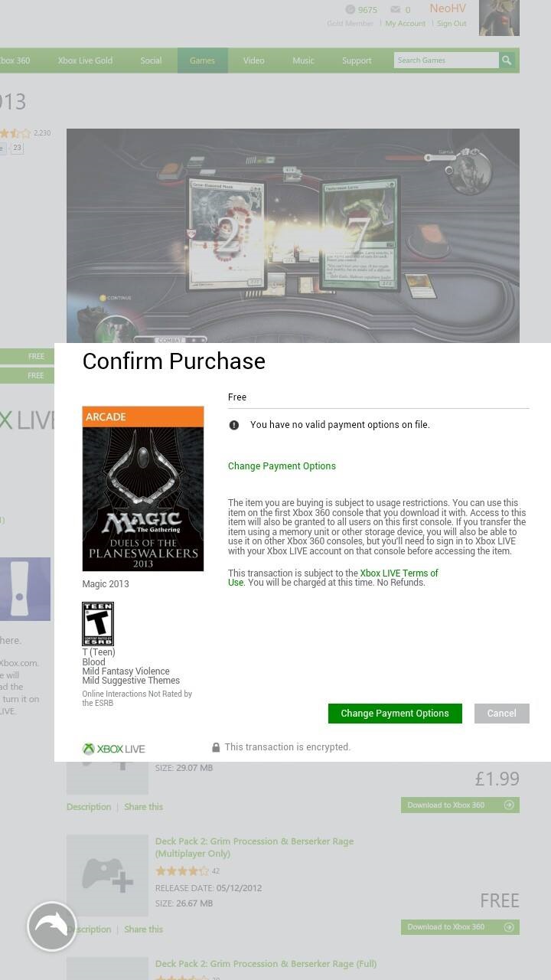
Task: Click the search magnifier icon
Action: tap(507, 60)
